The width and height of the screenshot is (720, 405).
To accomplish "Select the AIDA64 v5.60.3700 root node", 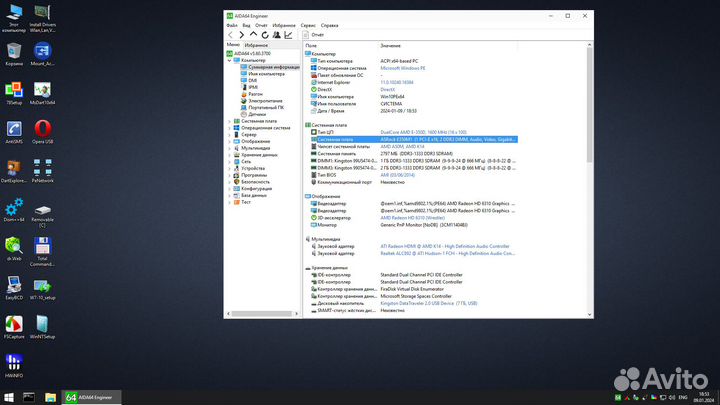I will click(248, 54).
